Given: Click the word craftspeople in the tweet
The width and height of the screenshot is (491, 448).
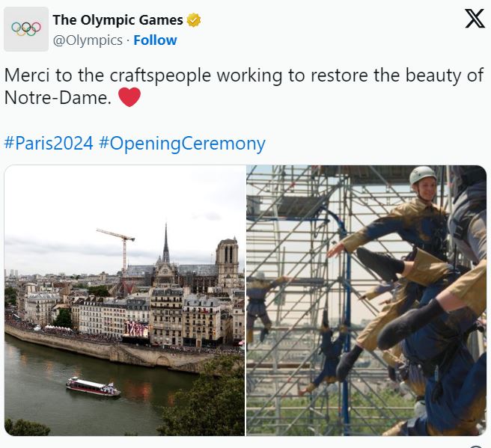Looking at the screenshot, I should point(160,76).
